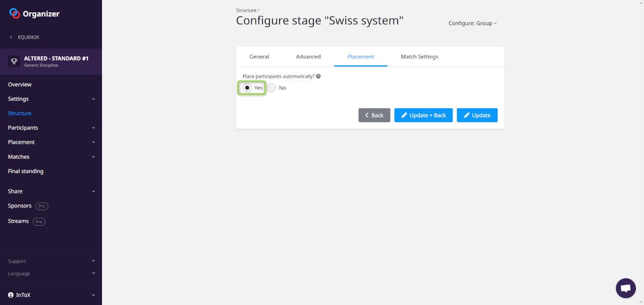Select No for automatic placement
This screenshot has width=644, height=305.
[x=272, y=88]
